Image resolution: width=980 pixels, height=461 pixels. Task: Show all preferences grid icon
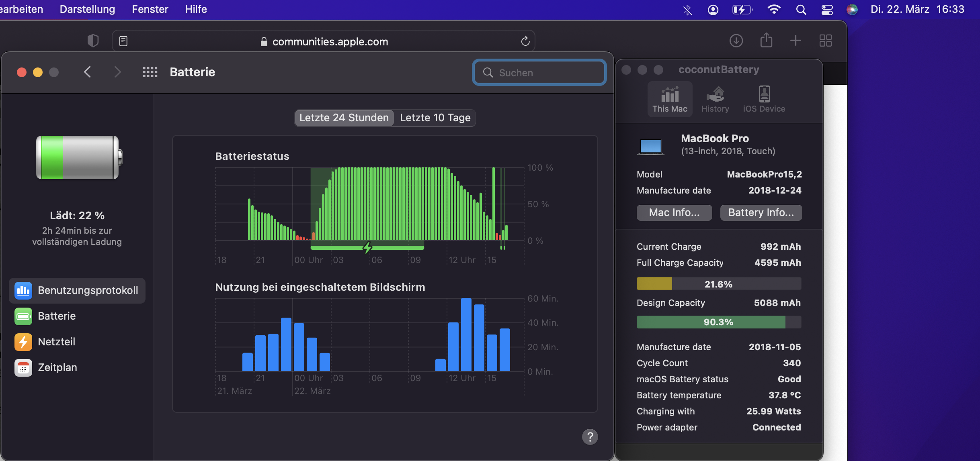coord(150,72)
